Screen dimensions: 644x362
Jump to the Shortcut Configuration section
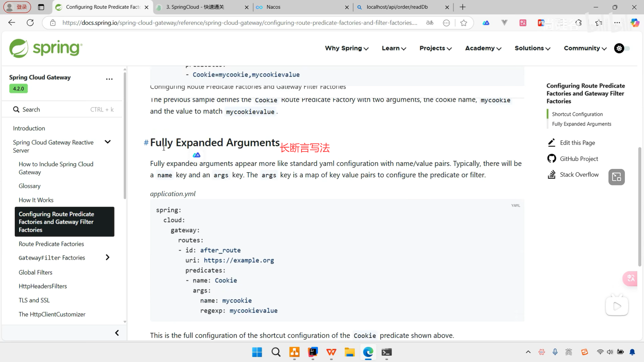(577, 114)
